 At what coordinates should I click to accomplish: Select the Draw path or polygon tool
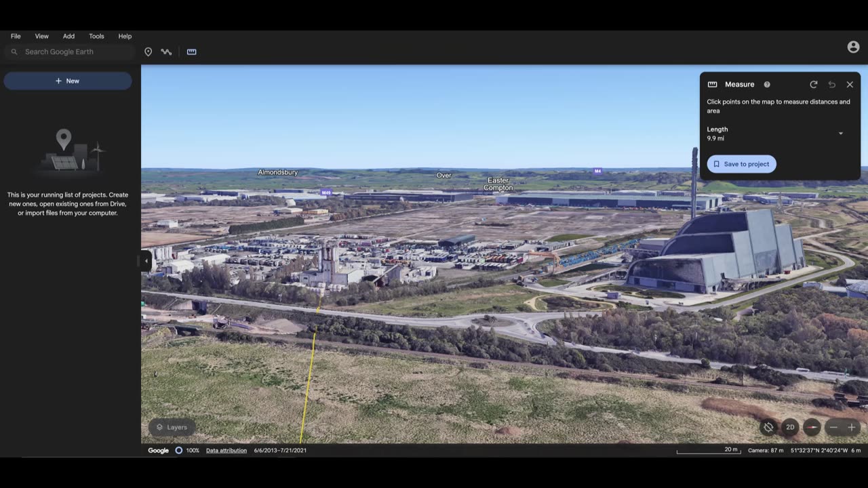[x=166, y=52]
